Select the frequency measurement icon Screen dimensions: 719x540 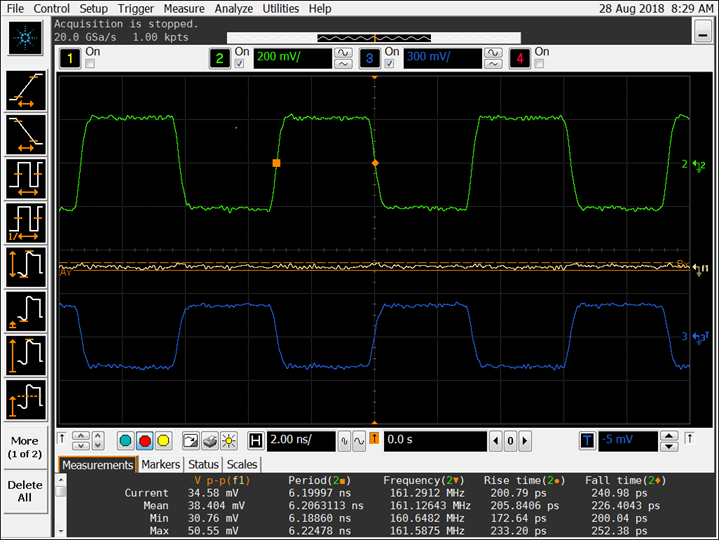click(x=26, y=223)
